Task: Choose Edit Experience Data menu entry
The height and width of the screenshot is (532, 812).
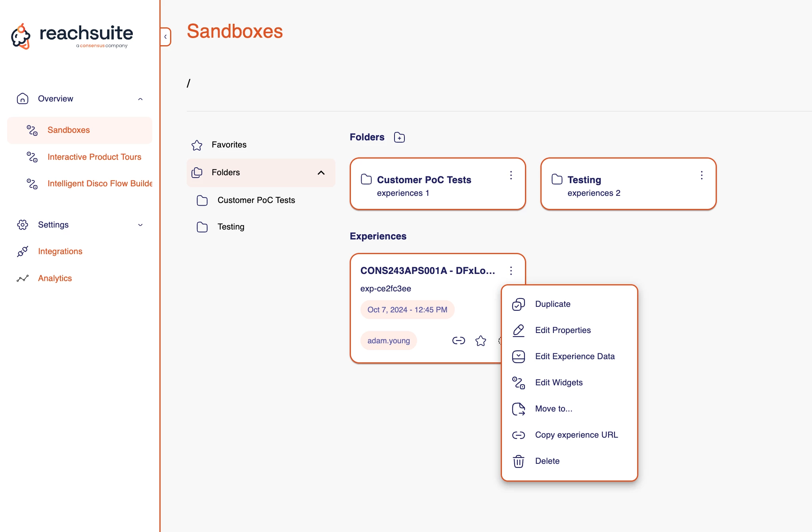Action: coord(575,356)
